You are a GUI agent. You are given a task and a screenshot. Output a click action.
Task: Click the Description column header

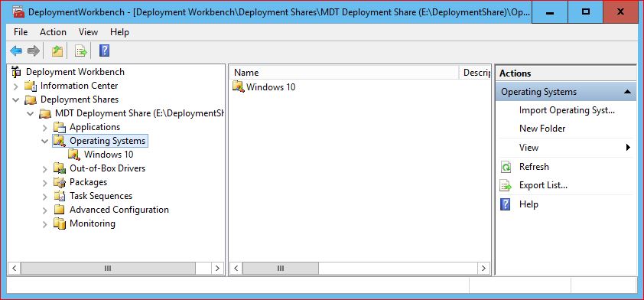tap(475, 73)
